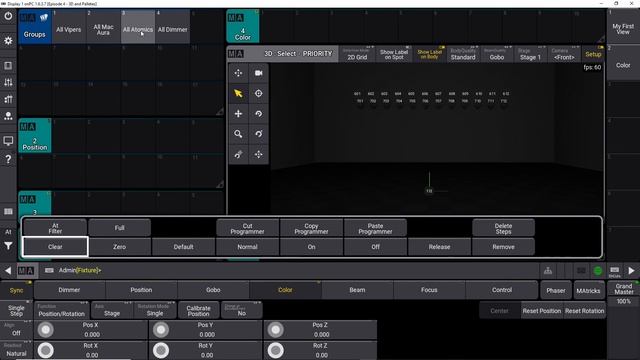Open help via the question mark icon
The width and height of the screenshot is (640, 360).
pyautogui.click(x=8, y=159)
